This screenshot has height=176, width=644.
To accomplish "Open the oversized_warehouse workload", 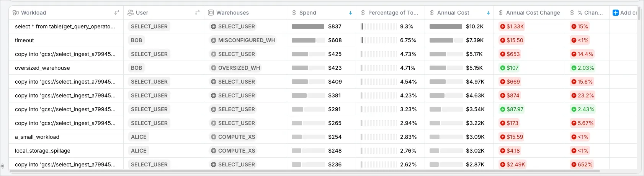I will (x=42, y=68).
